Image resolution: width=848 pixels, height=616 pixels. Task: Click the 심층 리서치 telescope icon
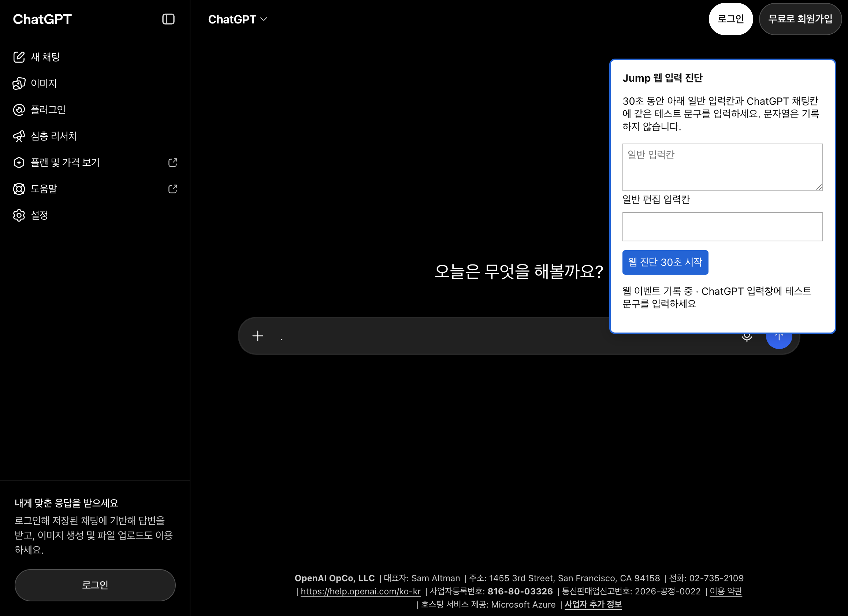(x=19, y=136)
